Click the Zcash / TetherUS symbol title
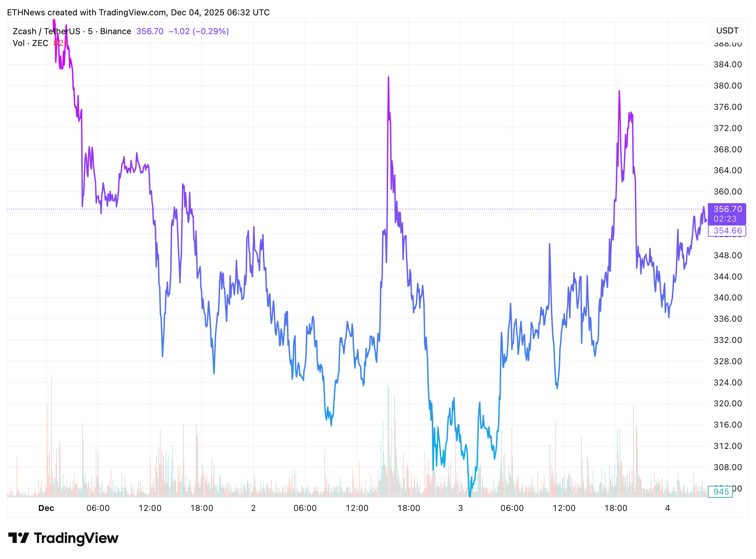The width and height of the screenshot is (756, 559). tap(46, 31)
